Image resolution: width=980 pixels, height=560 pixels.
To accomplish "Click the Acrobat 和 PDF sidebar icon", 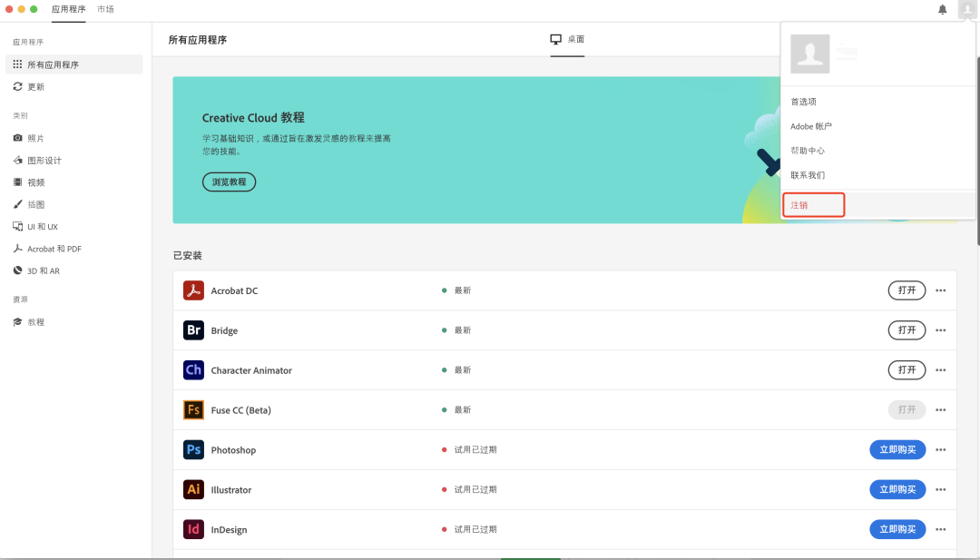I will point(17,248).
